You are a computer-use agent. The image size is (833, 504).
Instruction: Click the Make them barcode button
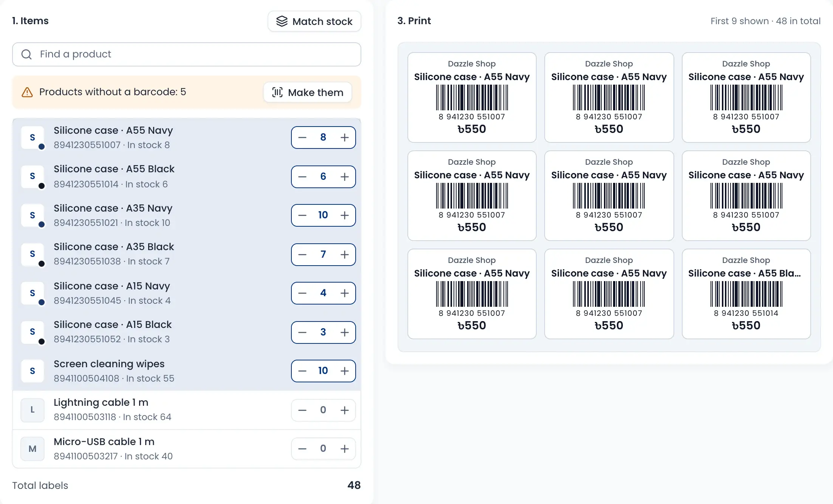(308, 92)
